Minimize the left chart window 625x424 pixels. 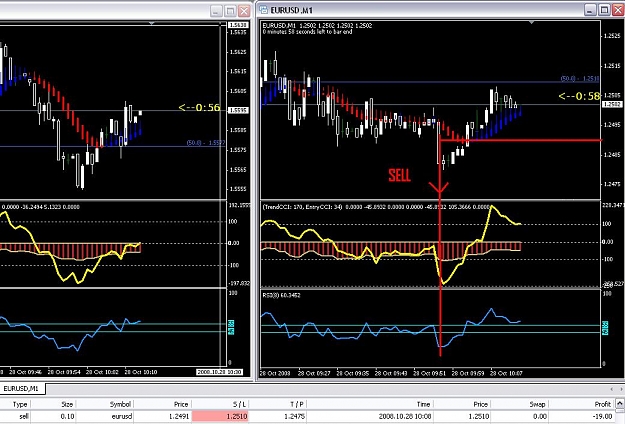(216, 11)
